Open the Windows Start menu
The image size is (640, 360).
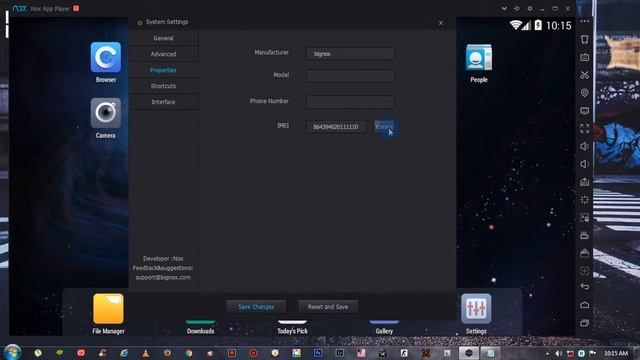[x=13, y=353]
